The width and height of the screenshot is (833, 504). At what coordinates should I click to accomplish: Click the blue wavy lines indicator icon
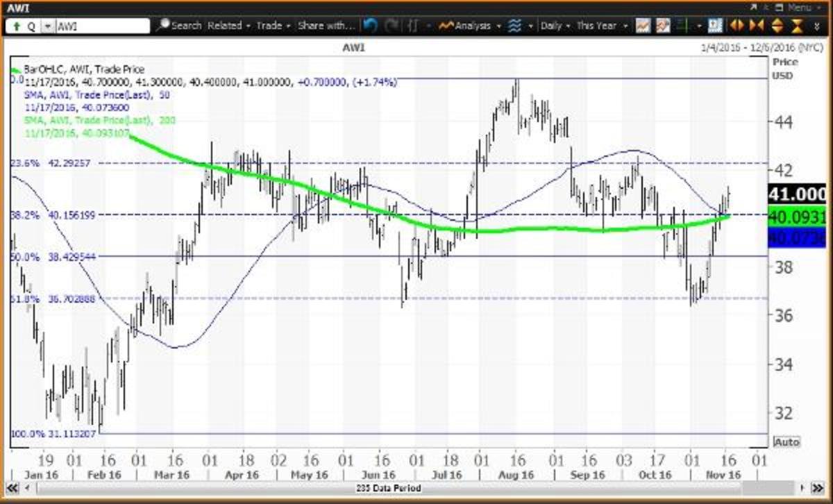[515, 26]
